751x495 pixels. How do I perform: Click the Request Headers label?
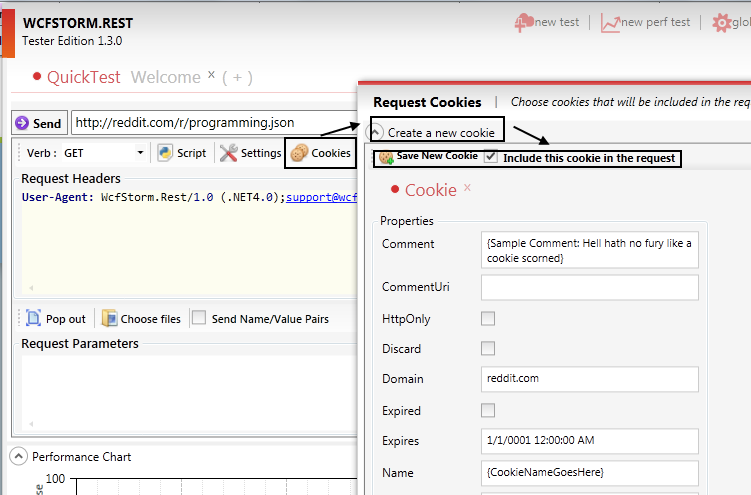coord(71,179)
